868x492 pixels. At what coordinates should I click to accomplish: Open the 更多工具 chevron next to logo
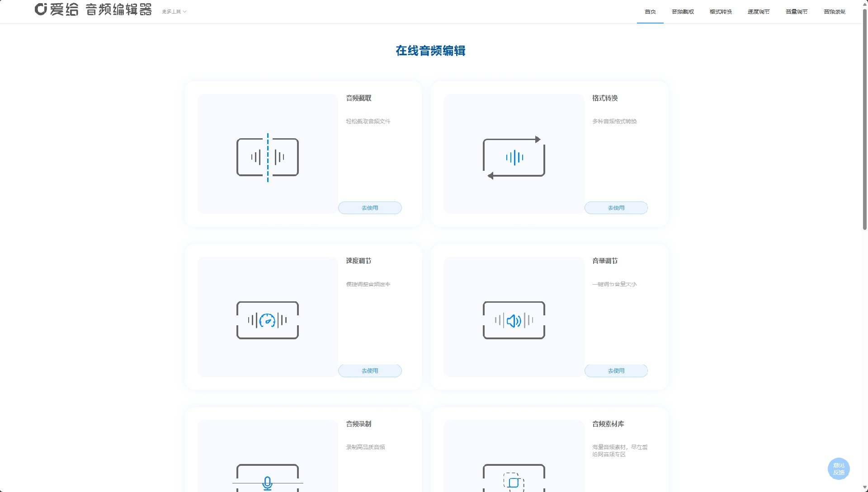pos(185,12)
